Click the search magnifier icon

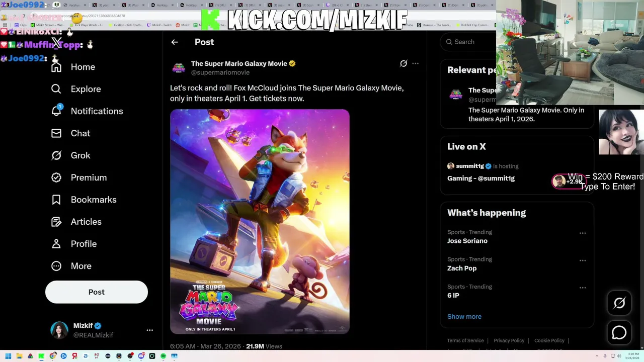(449, 42)
